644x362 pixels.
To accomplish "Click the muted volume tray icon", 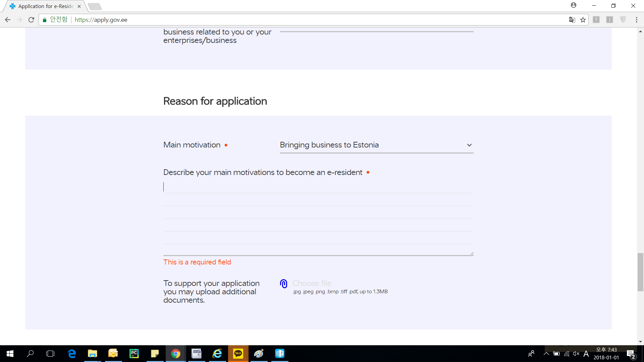I will (576, 354).
